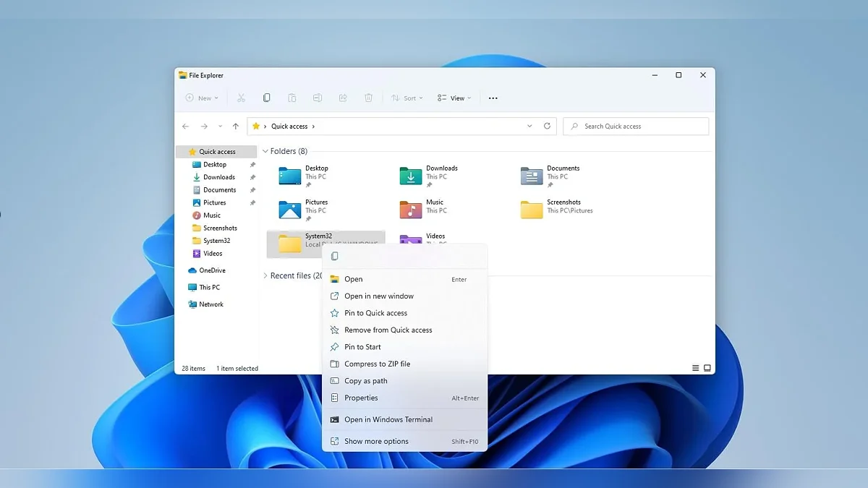Select This PC in sidebar
Image resolution: width=868 pixels, height=488 pixels.
coord(217,287)
